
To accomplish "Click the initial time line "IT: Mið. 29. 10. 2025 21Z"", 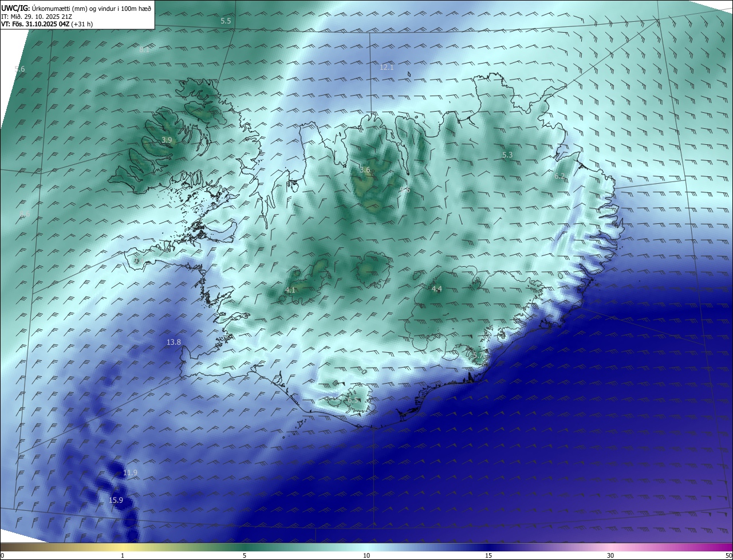I will click(37, 16).
